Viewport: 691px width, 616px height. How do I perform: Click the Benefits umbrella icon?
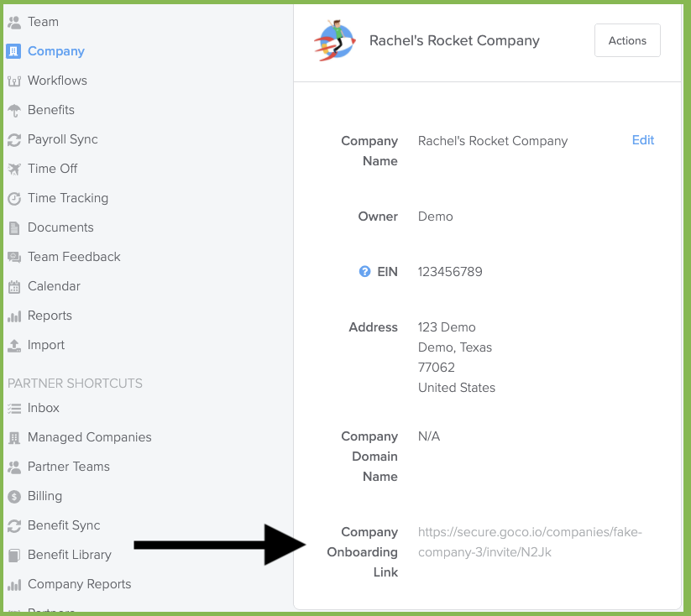tap(14, 110)
